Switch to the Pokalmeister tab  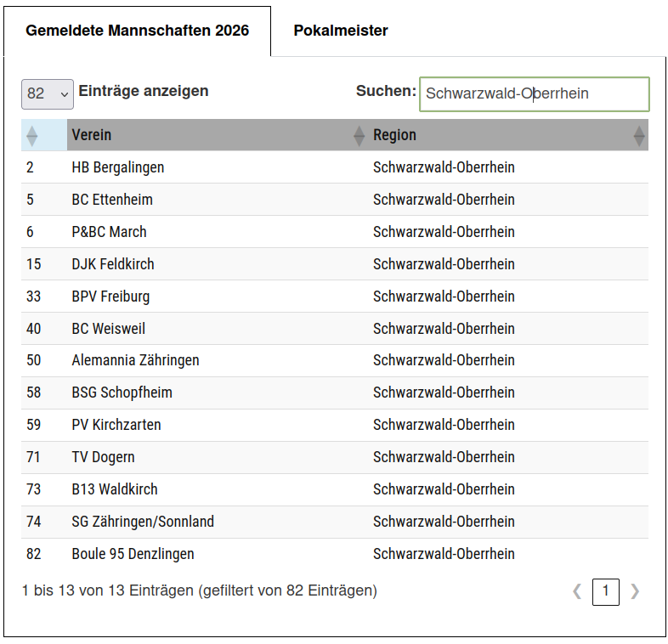pos(341,31)
